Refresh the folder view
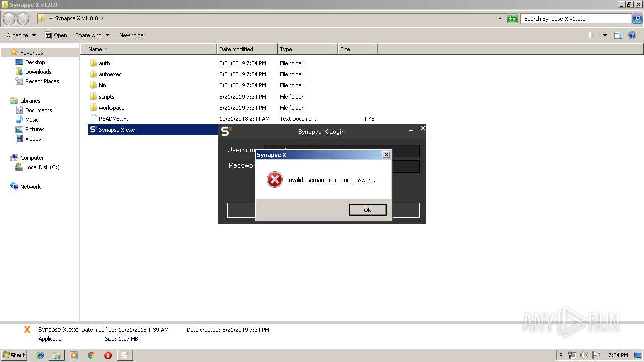 click(x=512, y=19)
